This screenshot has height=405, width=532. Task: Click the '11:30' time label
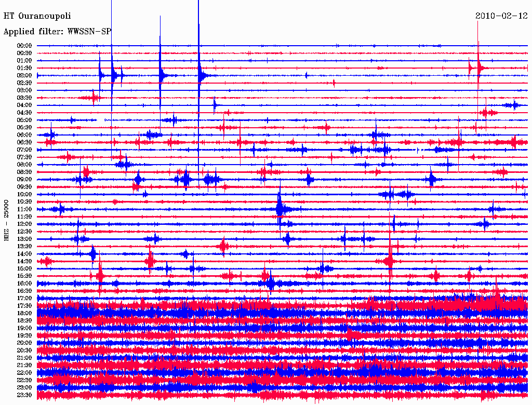[24, 217]
